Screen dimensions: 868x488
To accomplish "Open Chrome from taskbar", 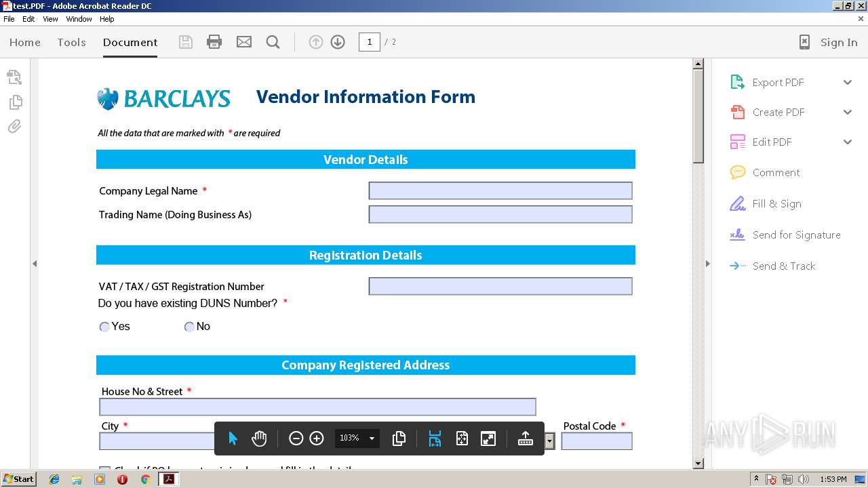I will pos(145,479).
